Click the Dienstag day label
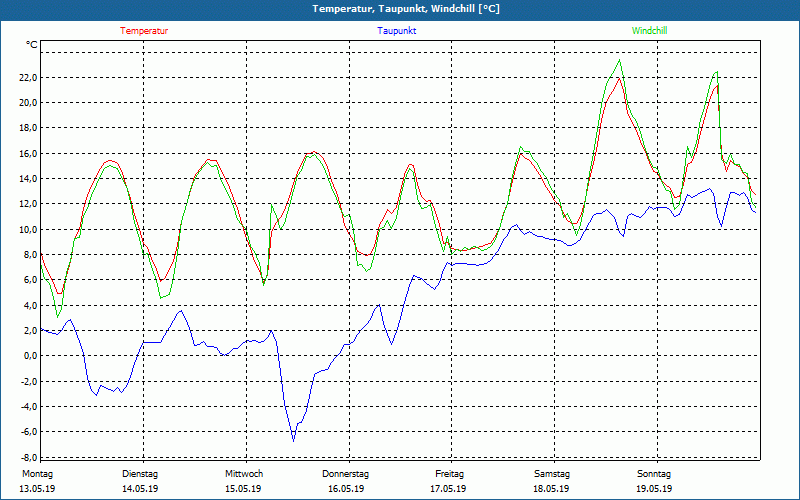Screen dimensions: 800x500 (x=140, y=474)
